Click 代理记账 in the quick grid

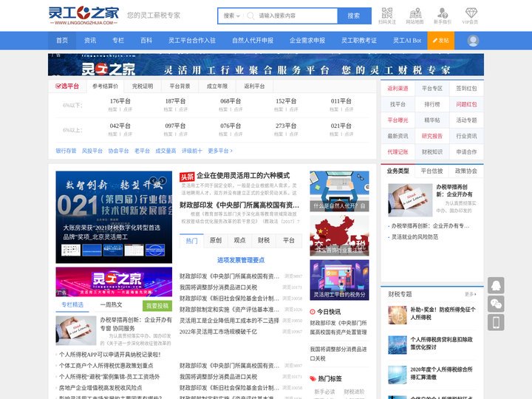398,152
